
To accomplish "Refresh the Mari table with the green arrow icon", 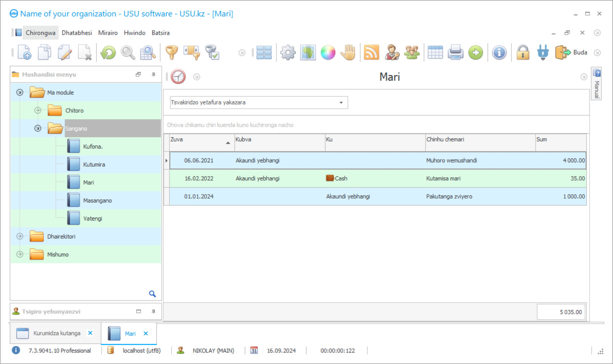I will pos(108,52).
